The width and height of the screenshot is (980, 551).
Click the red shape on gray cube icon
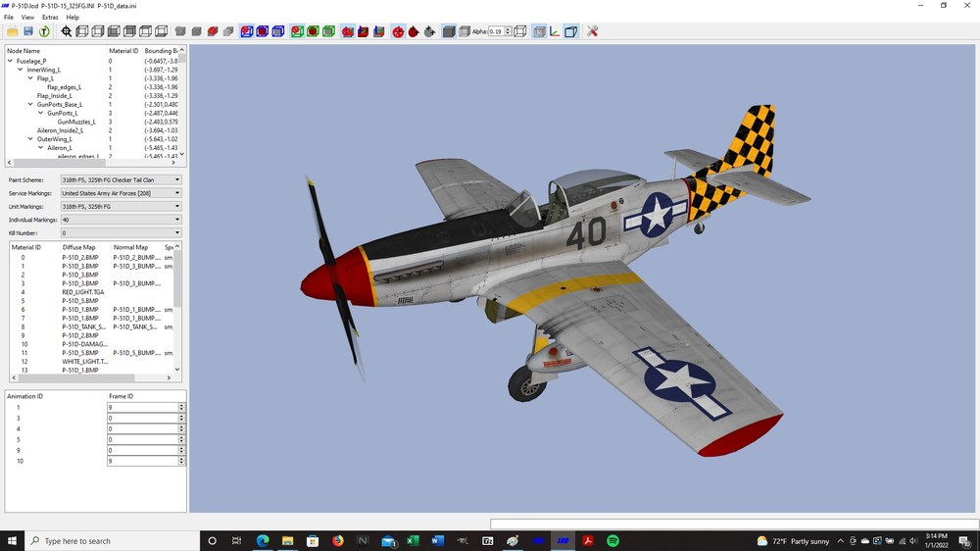pos(213,31)
